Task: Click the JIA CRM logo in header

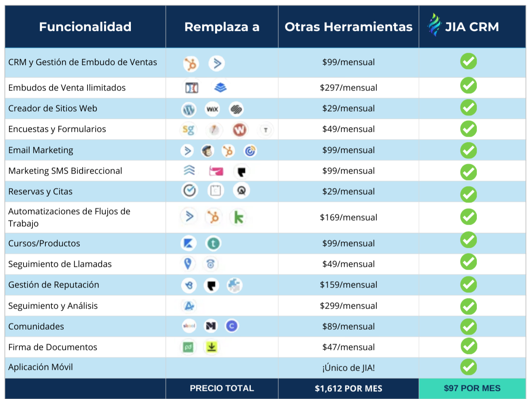Action: [x=464, y=26]
